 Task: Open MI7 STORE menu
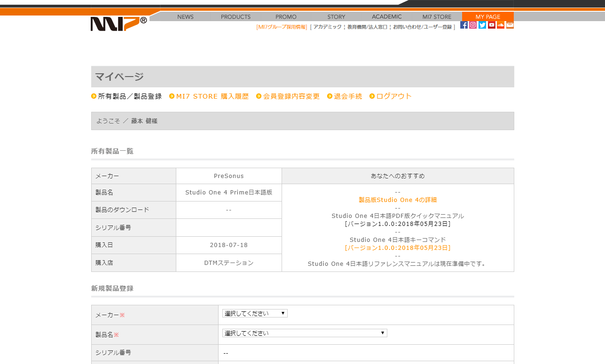click(437, 16)
